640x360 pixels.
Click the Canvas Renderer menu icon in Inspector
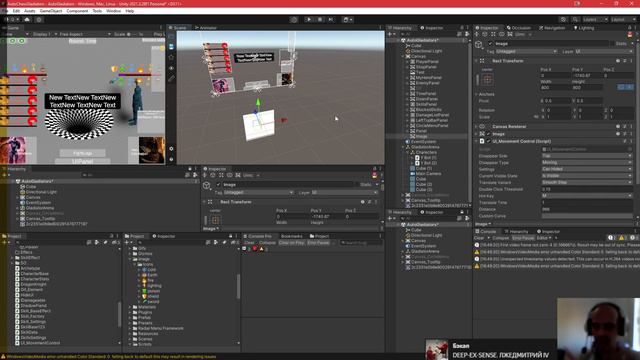631,127
